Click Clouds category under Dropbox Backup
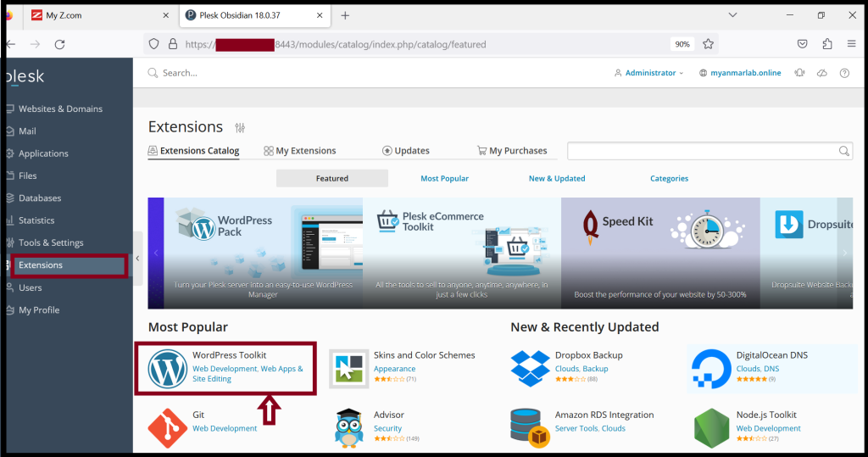This screenshot has width=868, height=457. 567,368
